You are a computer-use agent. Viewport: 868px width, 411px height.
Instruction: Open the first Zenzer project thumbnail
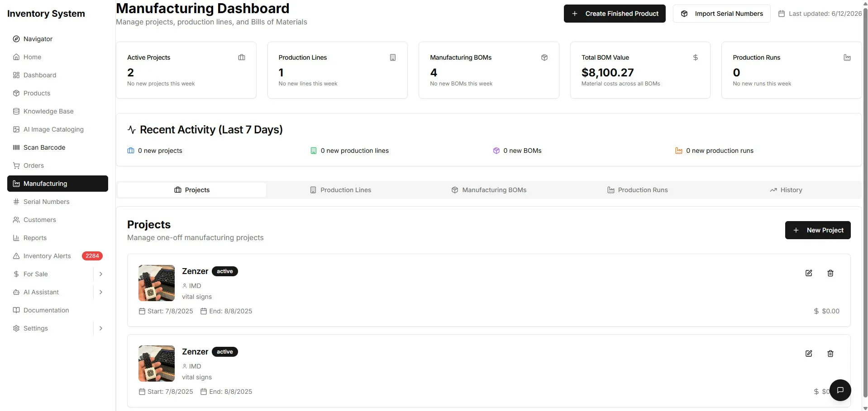pyautogui.click(x=157, y=283)
